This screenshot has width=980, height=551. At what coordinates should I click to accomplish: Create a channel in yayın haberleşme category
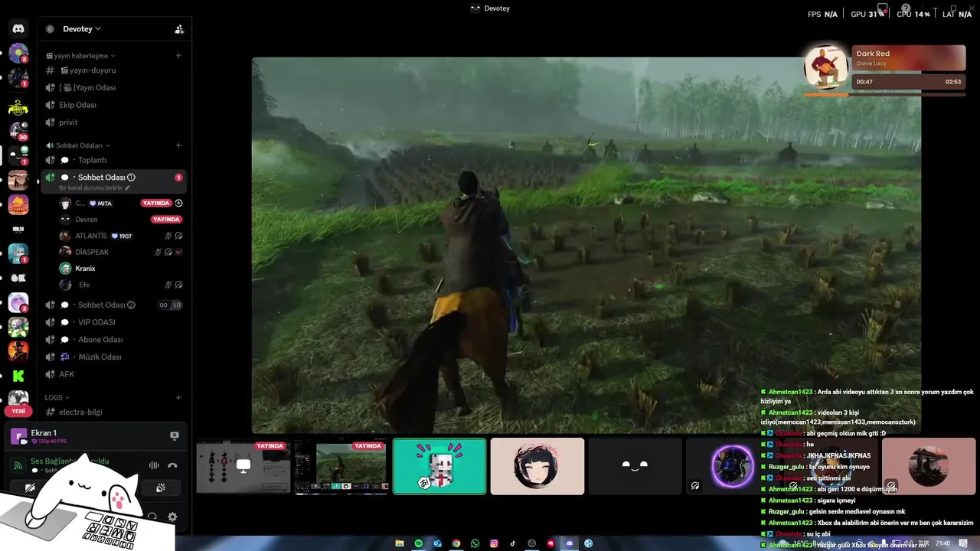pyautogui.click(x=178, y=56)
